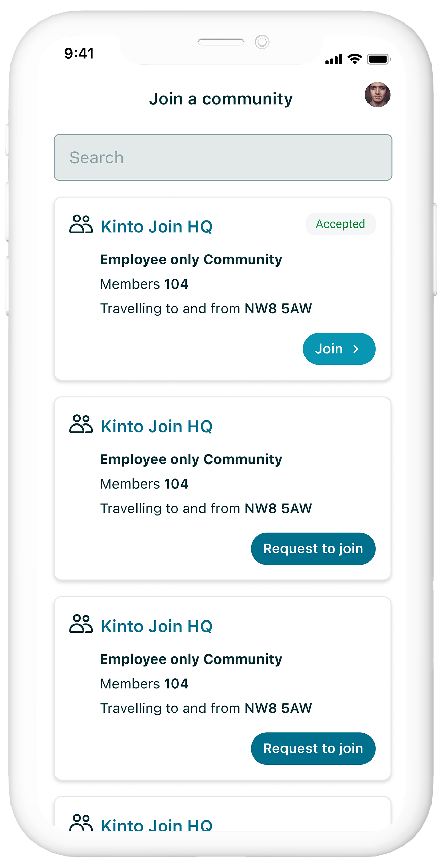Click the group icon on third community card
This screenshot has width=442, height=868.
point(81,624)
